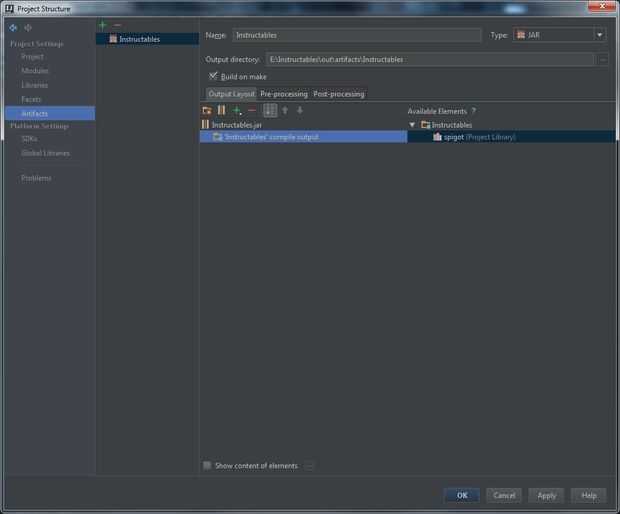Create an archive in the output layout

click(x=221, y=111)
